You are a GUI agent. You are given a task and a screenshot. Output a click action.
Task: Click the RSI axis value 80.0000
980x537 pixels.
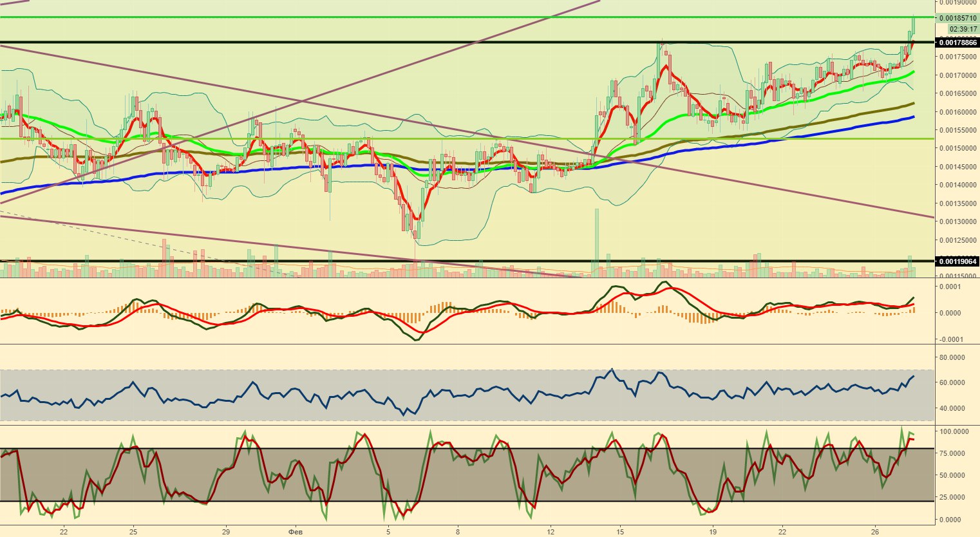(953, 357)
